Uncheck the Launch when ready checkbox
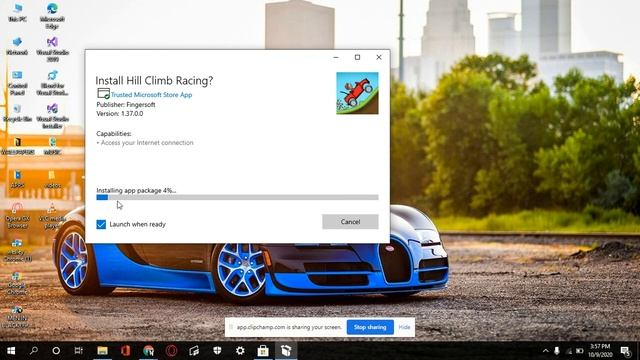This screenshot has width=640, height=360. click(101, 224)
